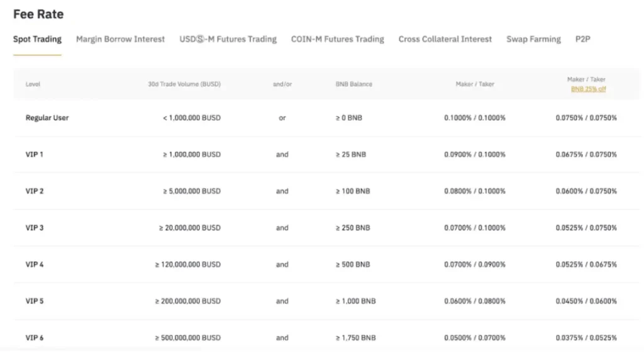
Task: Click the 0.0900% / 0.1000% fee cell
Action: (475, 155)
